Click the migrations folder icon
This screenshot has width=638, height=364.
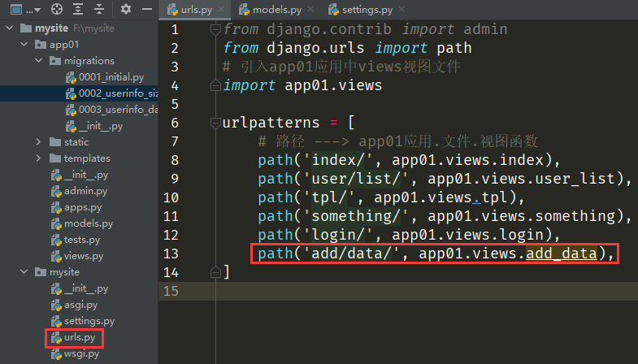click(x=55, y=61)
